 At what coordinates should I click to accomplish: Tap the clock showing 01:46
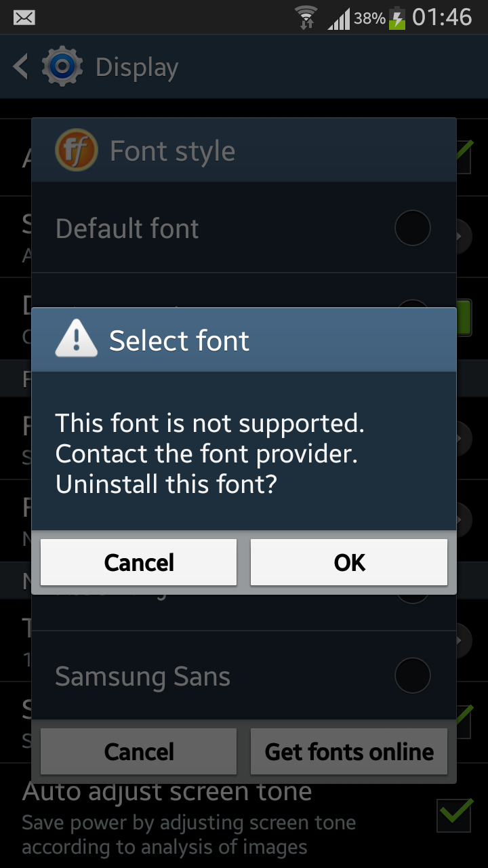pyautogui.click(x=442, y=17)
